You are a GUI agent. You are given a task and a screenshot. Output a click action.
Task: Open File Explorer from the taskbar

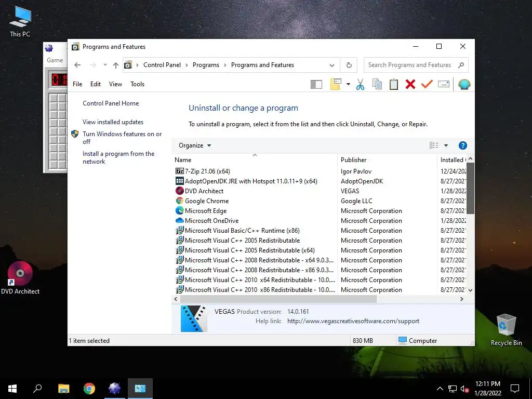click(63, 389)
